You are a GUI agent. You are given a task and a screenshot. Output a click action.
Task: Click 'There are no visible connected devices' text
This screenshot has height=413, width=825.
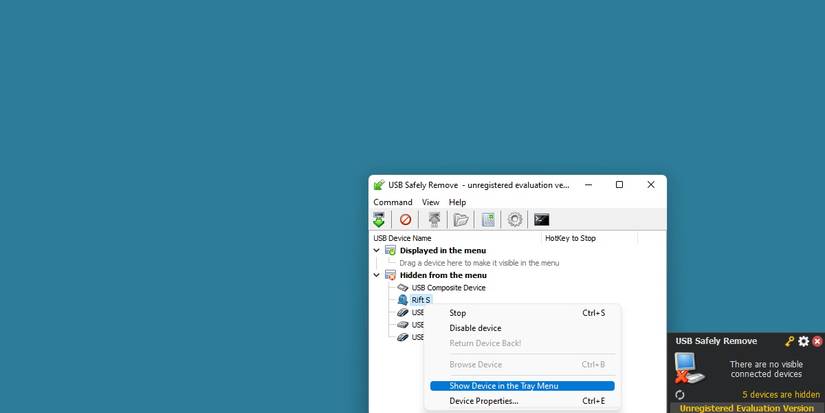coord(766,369)
